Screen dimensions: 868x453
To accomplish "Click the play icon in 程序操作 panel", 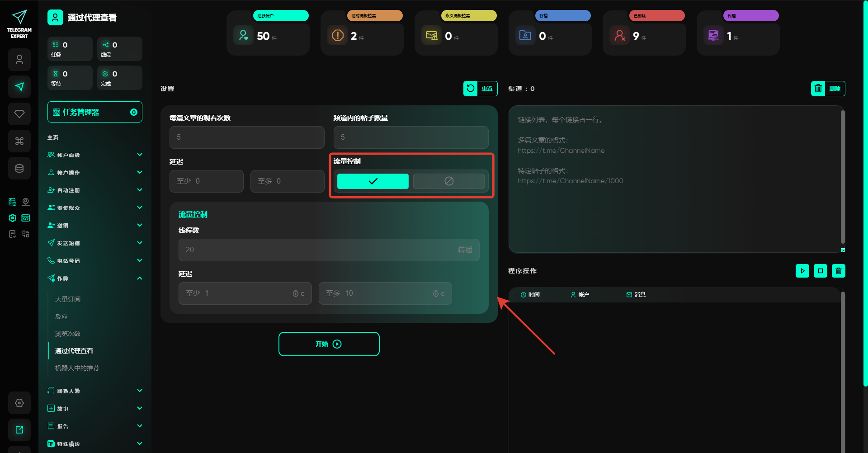I will pos(802,271).
